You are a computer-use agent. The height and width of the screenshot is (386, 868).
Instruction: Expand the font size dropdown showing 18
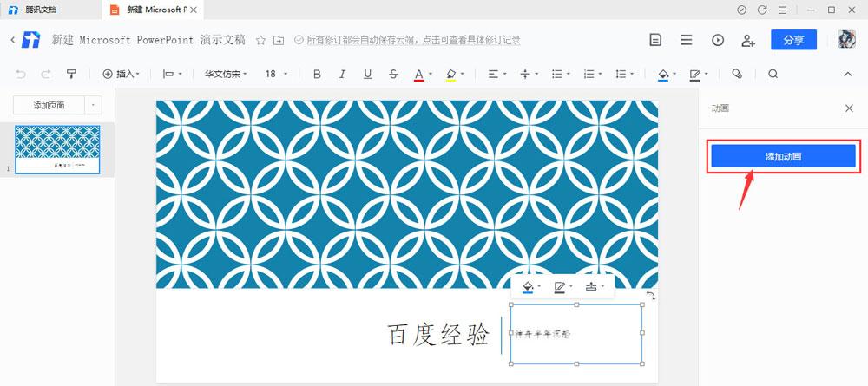(276, 75)
